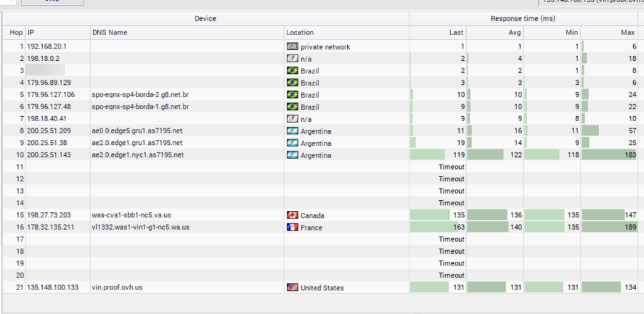
Task: Select the first Timeout row, hop 11
Action: 320,167
